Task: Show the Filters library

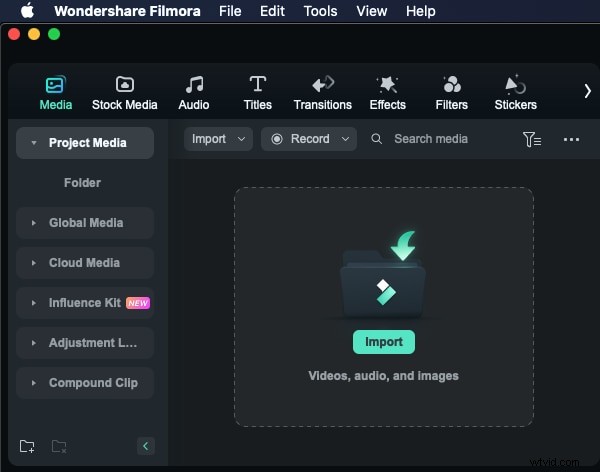Action: (x=451, y=93)
